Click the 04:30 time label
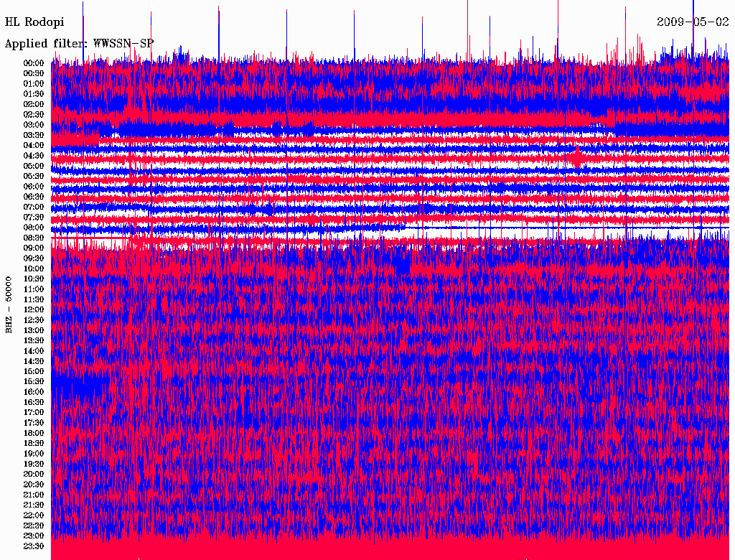The image size is (735, 560). tap(34, 156)
